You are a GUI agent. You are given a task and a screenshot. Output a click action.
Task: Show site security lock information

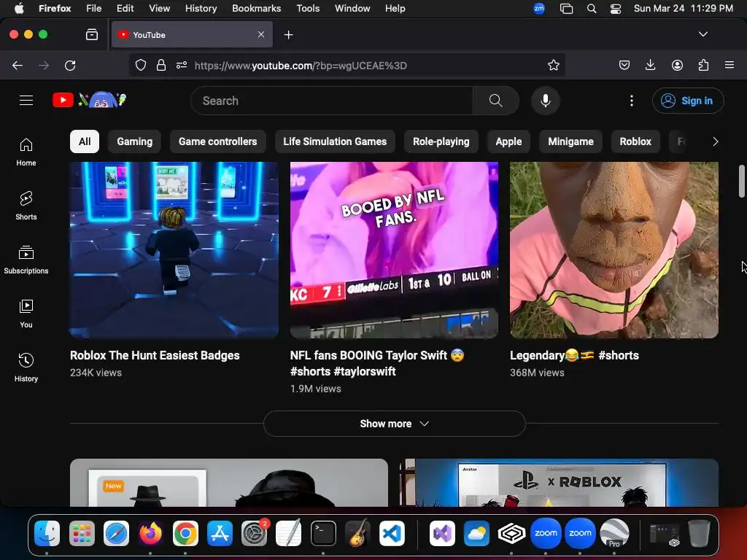pos(161,65)
